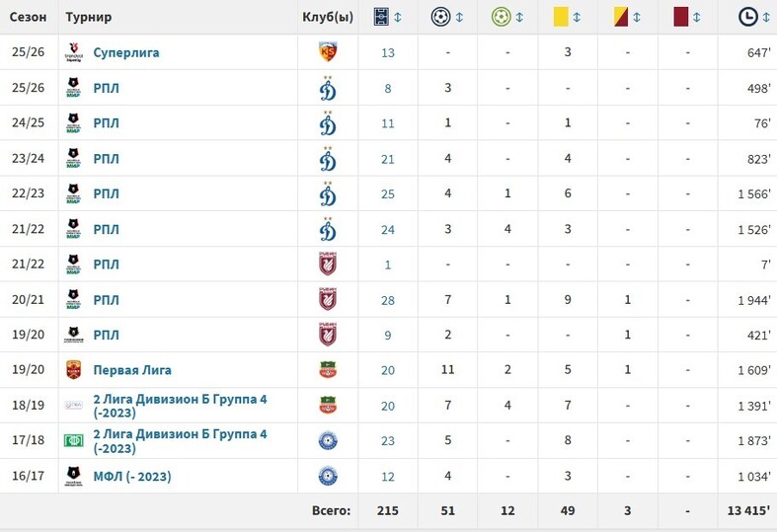This screenshot has height=532, width=777.
Task: Open 28 matches link in 20/21 row
Action: click(x=387, y=300)
